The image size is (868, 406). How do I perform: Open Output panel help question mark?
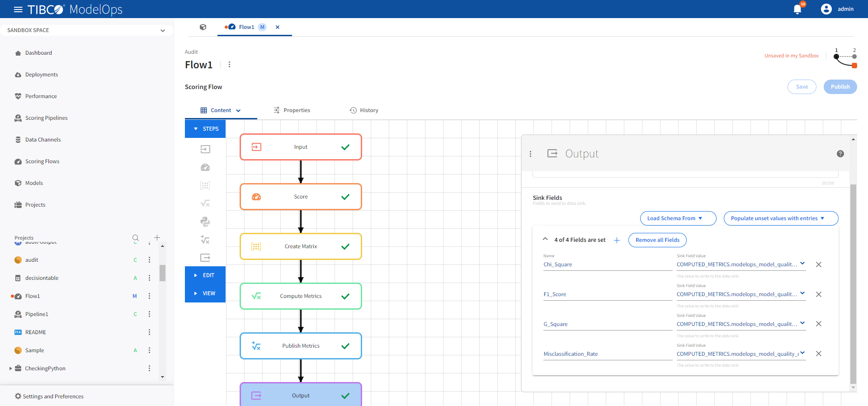click(x=840, y=154)
